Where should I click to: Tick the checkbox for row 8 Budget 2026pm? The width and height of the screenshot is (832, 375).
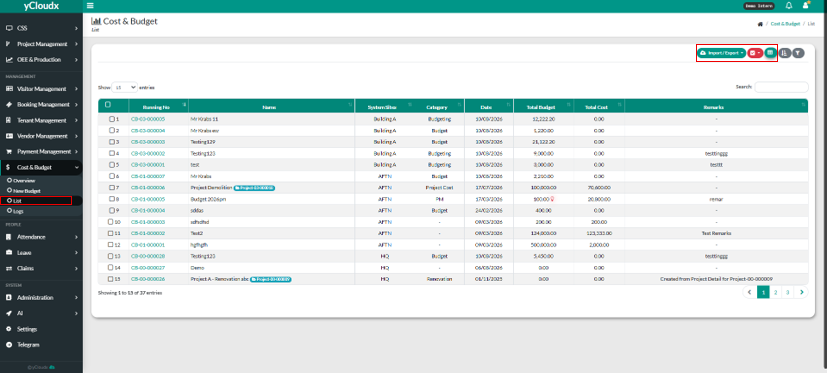(x=111, y=199)
